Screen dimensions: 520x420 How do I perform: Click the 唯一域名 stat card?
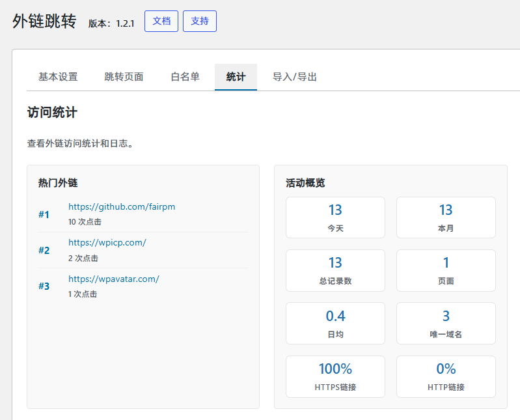point(446,323)
